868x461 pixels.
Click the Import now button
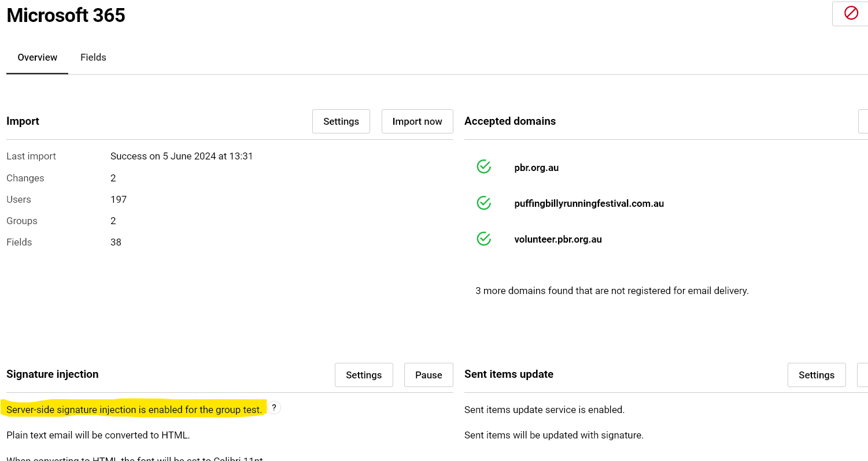coord(418,121)
